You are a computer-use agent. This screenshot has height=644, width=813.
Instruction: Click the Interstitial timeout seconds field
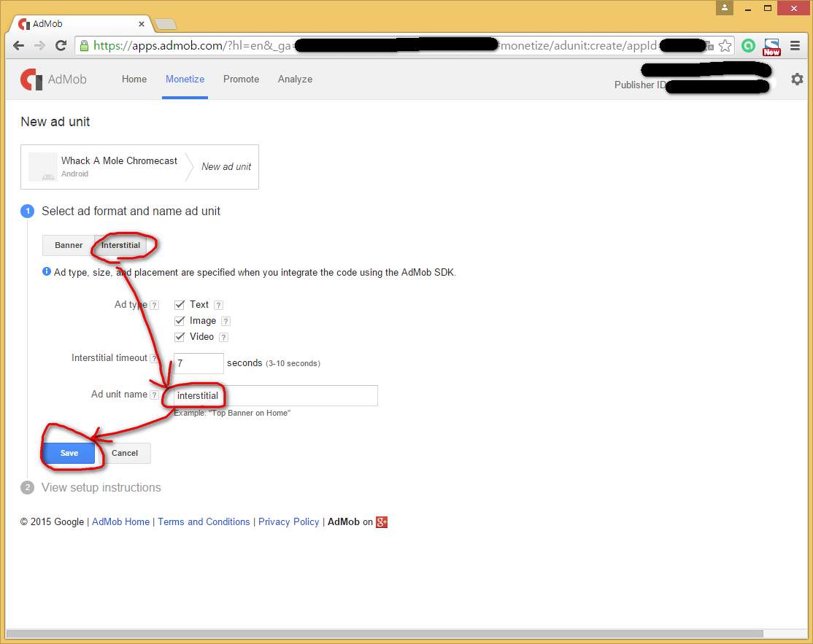pos(199,363)
